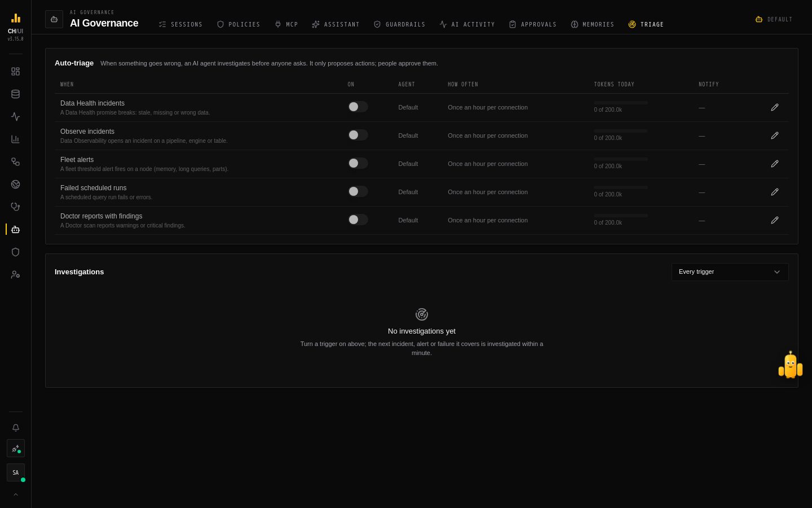Screen dimensions: 812x508
Task: Edit the Doctor reports with findings trigger
Action: pos(775,220)
